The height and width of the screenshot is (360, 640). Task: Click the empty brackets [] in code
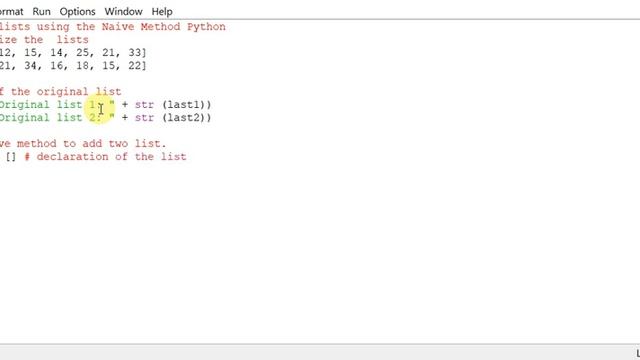point(11,157)
